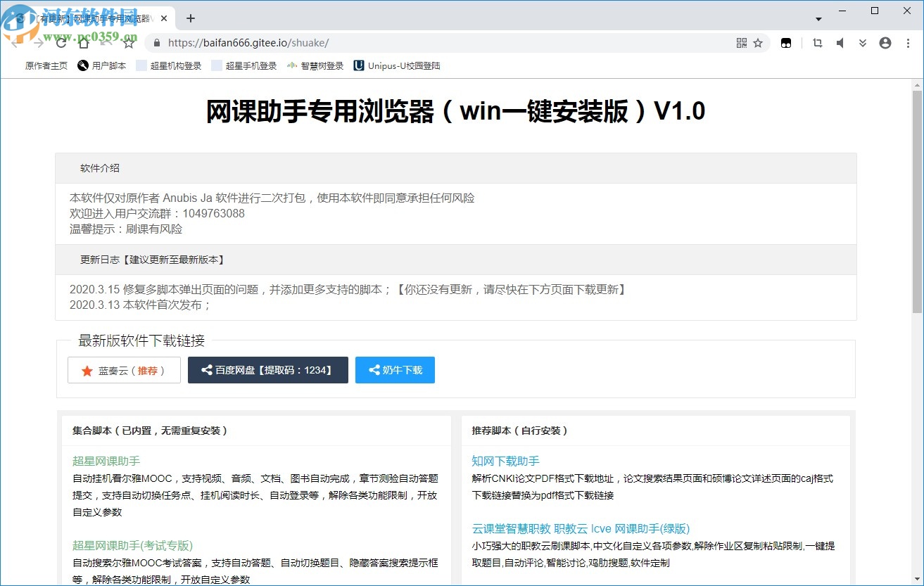Open the 知网下载助手 link
Screen dimensions: 924x586
(504, 460)
